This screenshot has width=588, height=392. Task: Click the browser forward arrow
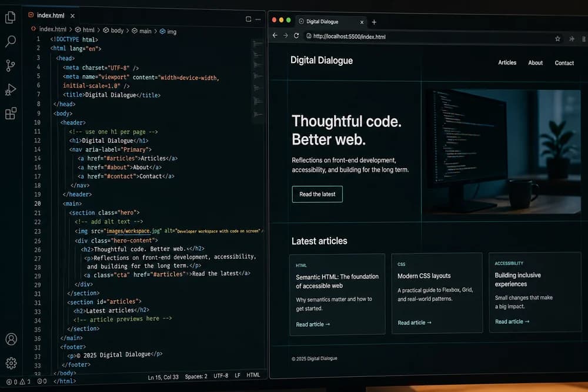285,35
